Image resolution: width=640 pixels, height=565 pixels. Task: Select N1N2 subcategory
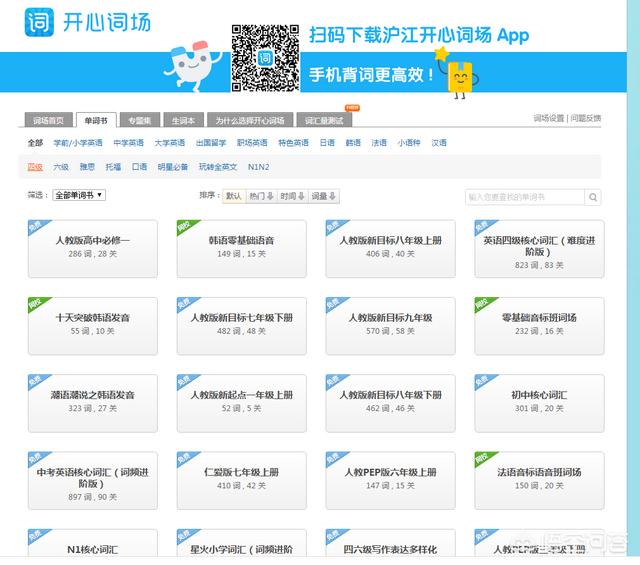tap(258, 167)
